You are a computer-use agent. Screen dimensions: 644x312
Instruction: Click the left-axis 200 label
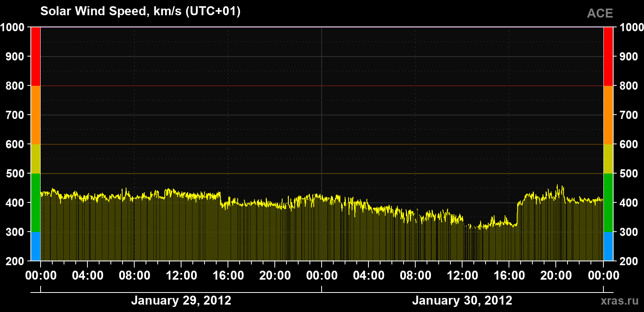(15, 261)
